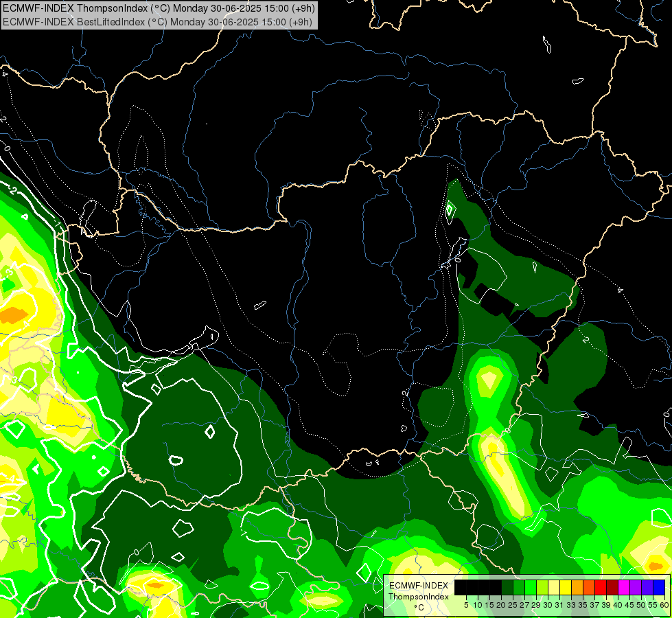The image size is (672, 618).
Task: Click the legend tick label 30
Action: pyautogui.click(x=548, y=605)
